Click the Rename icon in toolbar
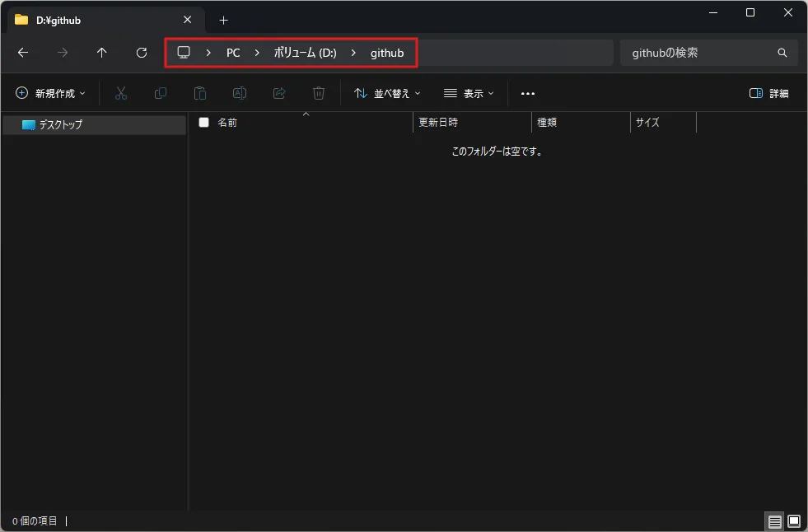 (240, 93)
